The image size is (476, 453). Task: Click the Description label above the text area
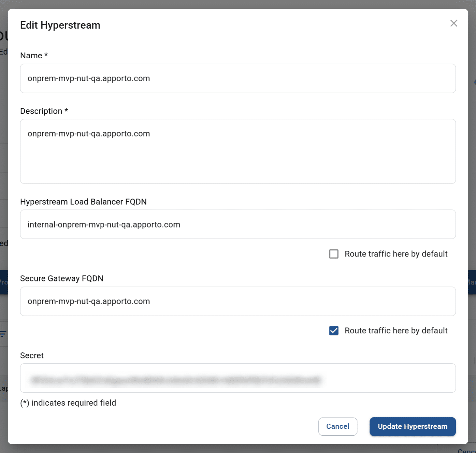click(x=44, y=111)
